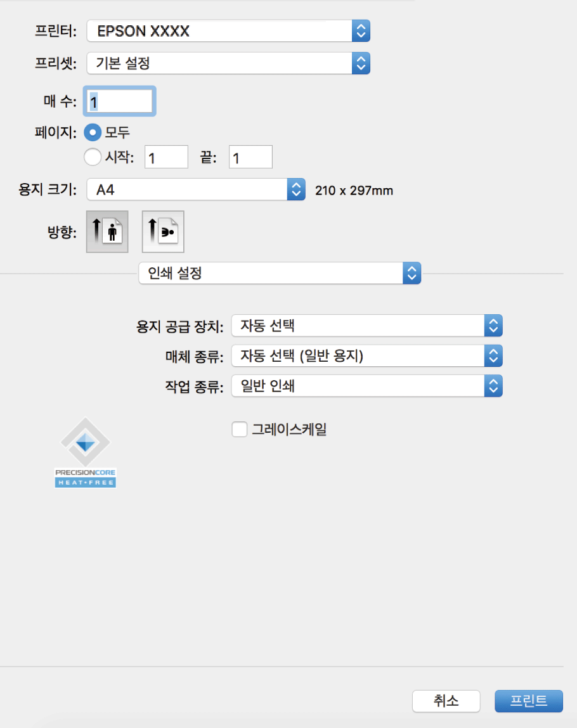
Task: Open the 인쇄 설정 panel selector
Action: click(x=280, y=274)
